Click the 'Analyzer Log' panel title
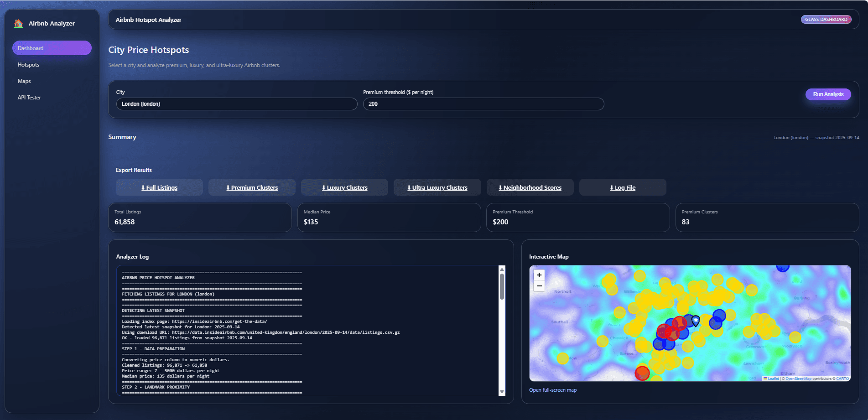Screen dimensions: 868x420 coord(132,257)
